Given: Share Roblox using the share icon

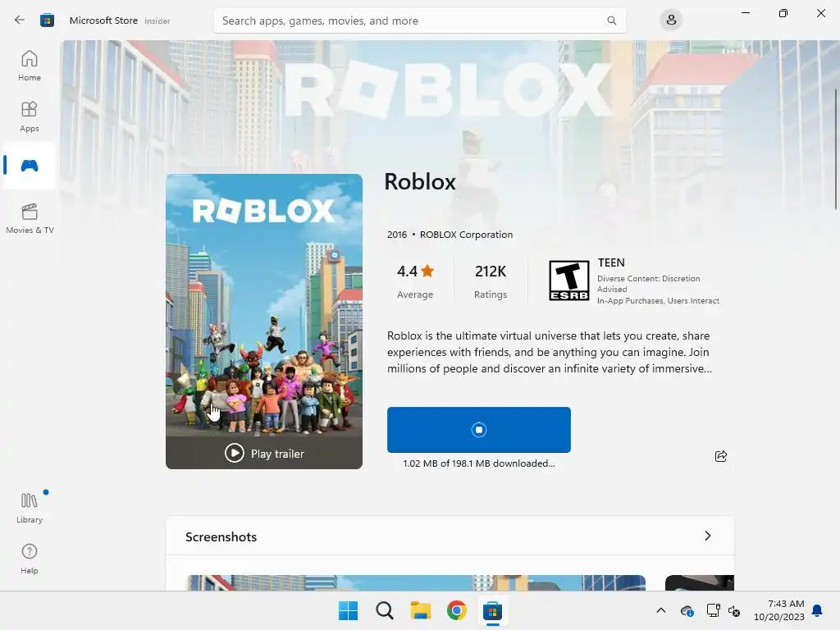Looking at the screenshot, I should click(x=720, y=456).
